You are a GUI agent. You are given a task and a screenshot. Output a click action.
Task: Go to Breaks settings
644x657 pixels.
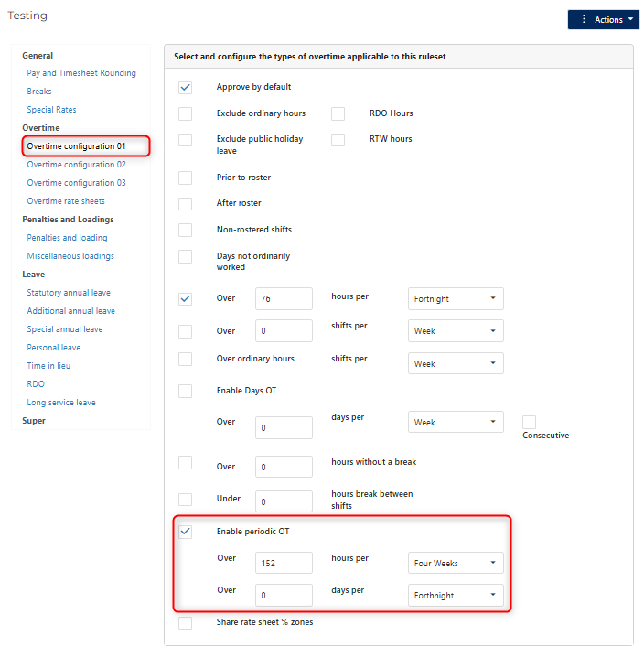pos(39,92)
